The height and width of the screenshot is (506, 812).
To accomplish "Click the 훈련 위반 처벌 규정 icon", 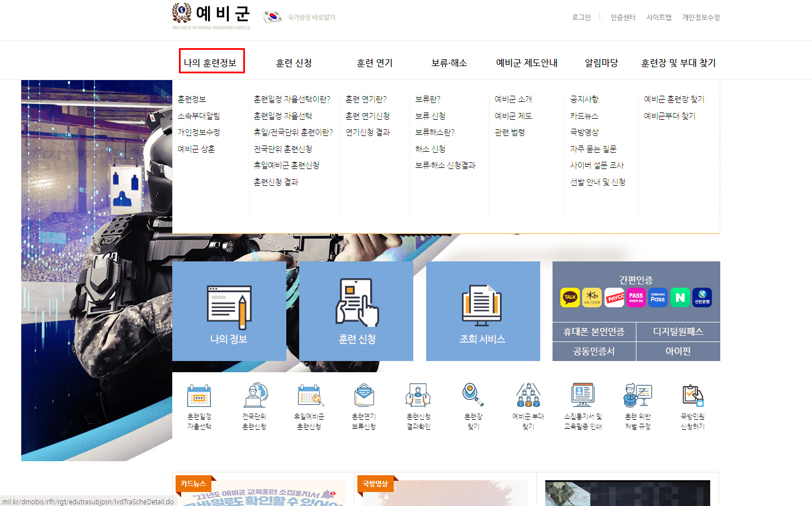I will pyautogui.click(x=638, y=396).
